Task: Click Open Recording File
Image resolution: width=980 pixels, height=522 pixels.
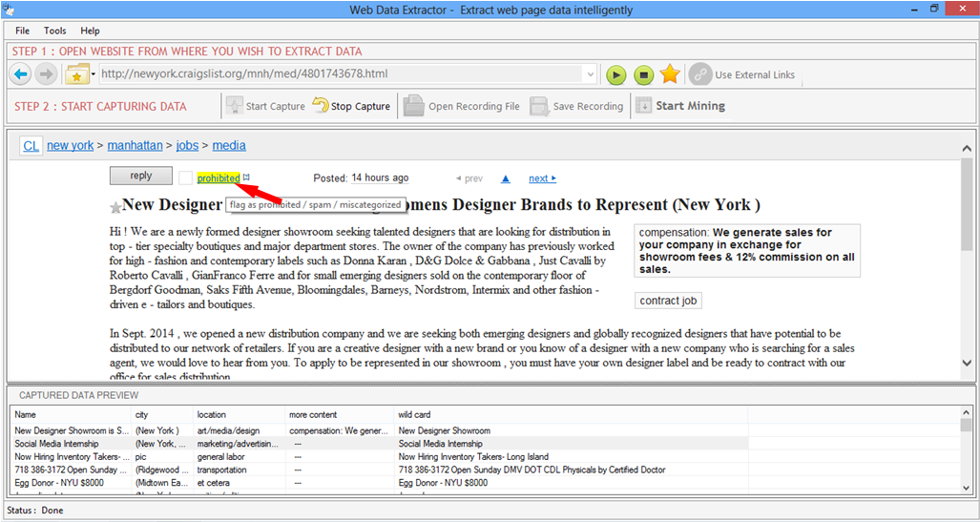Action: point(461,106)
